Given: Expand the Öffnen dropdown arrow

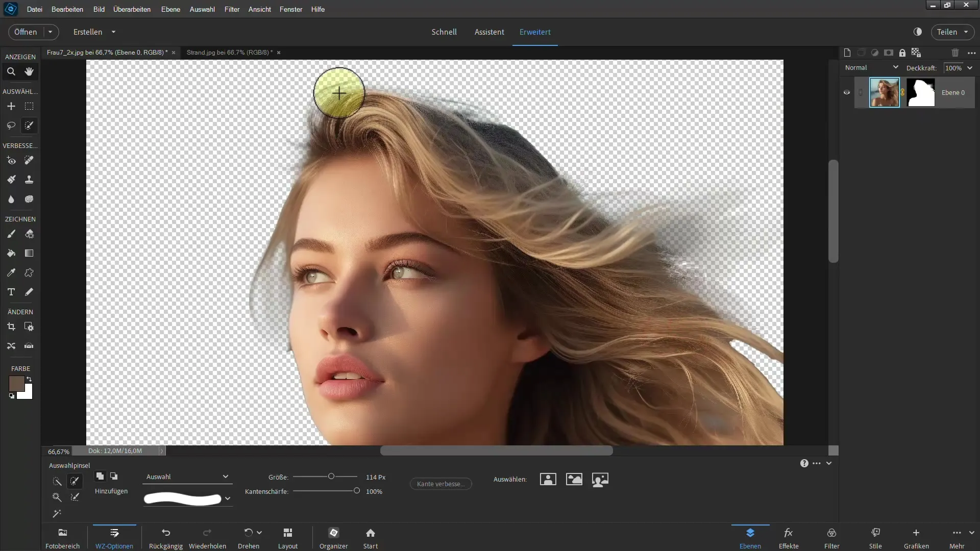Looking at the screenshot, I should [x=51, y=32].
